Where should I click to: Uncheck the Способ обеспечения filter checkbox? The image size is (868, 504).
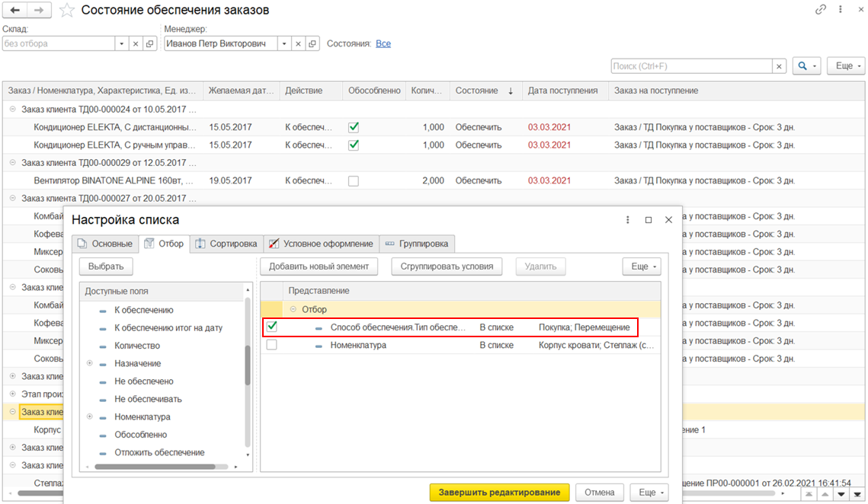pyautogui.click(x=271, y=327)
